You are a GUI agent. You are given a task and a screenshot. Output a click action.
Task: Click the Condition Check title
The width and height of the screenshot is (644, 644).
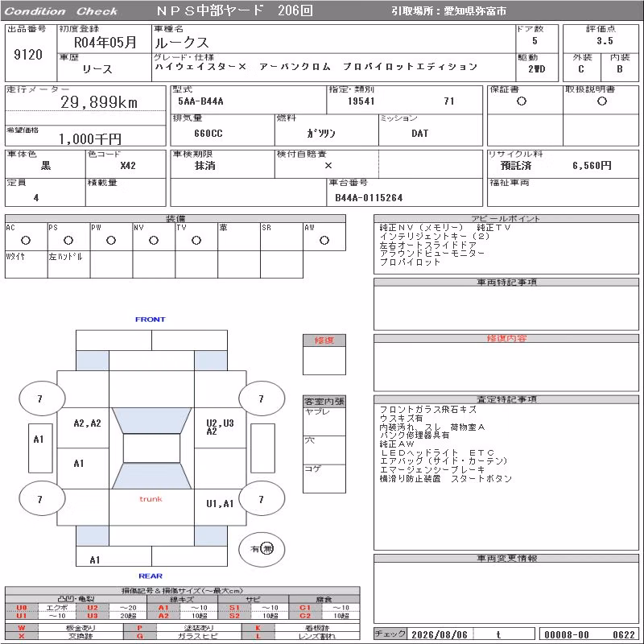tap(61, 11)
